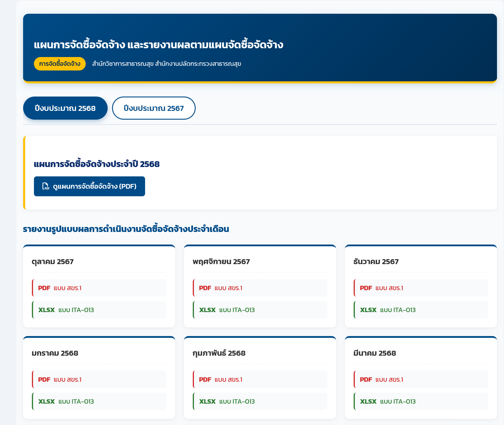
Task: Open PDF แบบ สขร.1 for ธันวาคม 2567
Action: (x=421, y=288)
